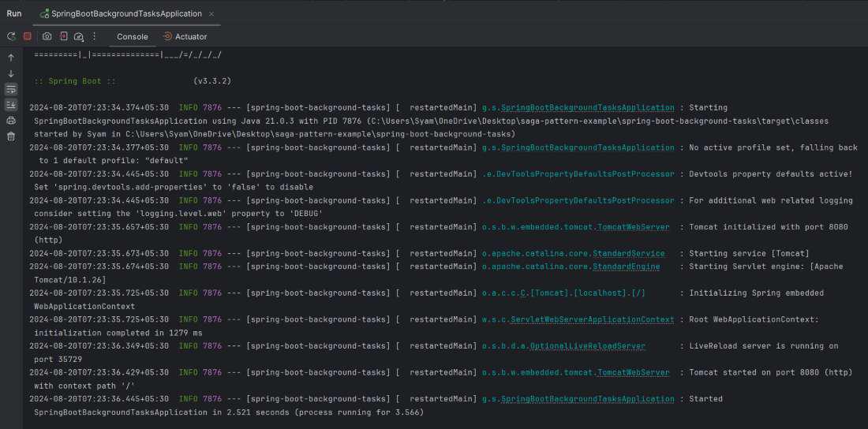Select the SpringBootBackgroundTasksApplication run tab
The height and width of the screenshot is (429, 868).
pyautogui.click(x=121, y=13)
